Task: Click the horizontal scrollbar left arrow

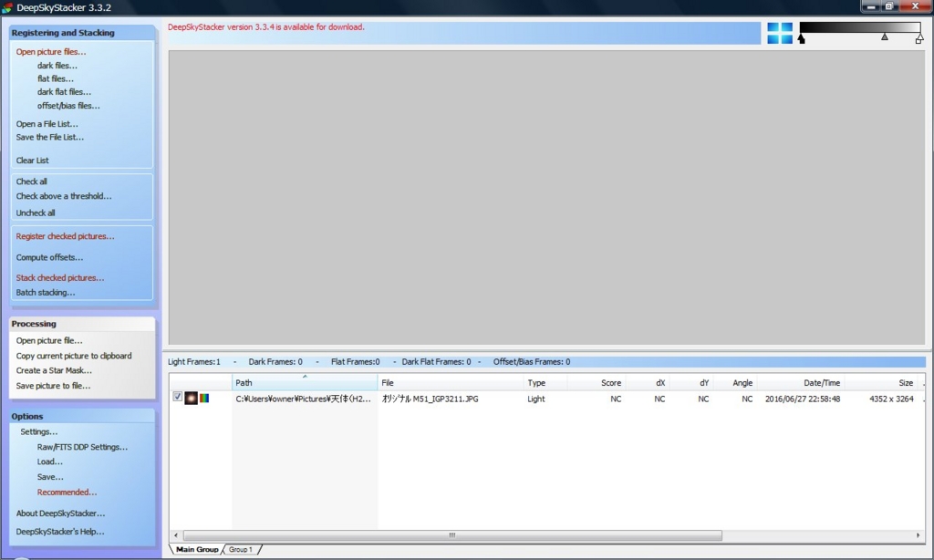Action: (x=176, y=535)
